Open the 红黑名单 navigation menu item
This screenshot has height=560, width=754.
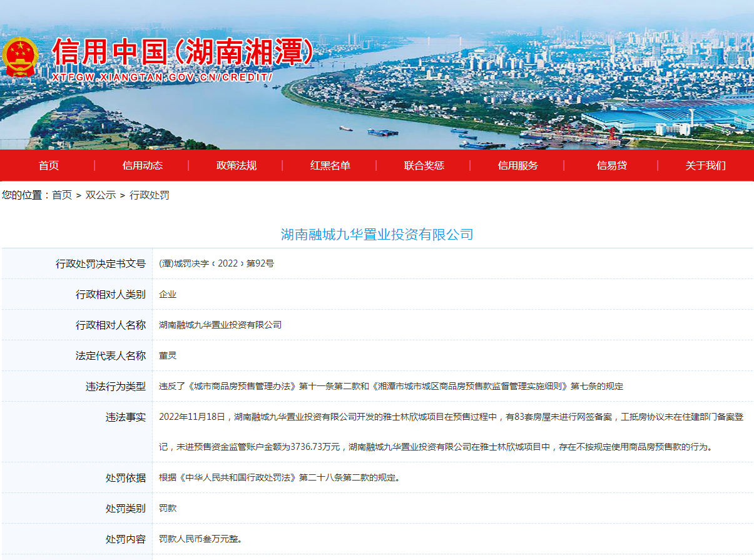(330, 165)
